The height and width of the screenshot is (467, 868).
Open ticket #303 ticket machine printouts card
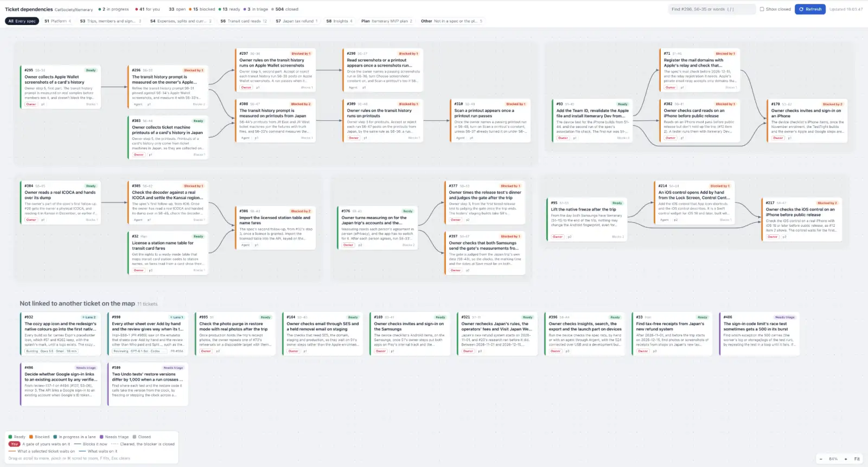(168, 138)
